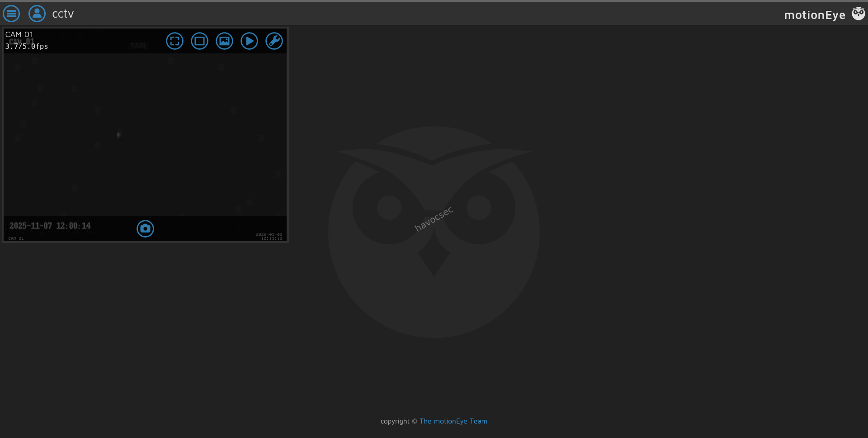The height and width of the screenshot is (438, 868).
Task: Click the CAM 01 camera name
Action: [19, 34]
